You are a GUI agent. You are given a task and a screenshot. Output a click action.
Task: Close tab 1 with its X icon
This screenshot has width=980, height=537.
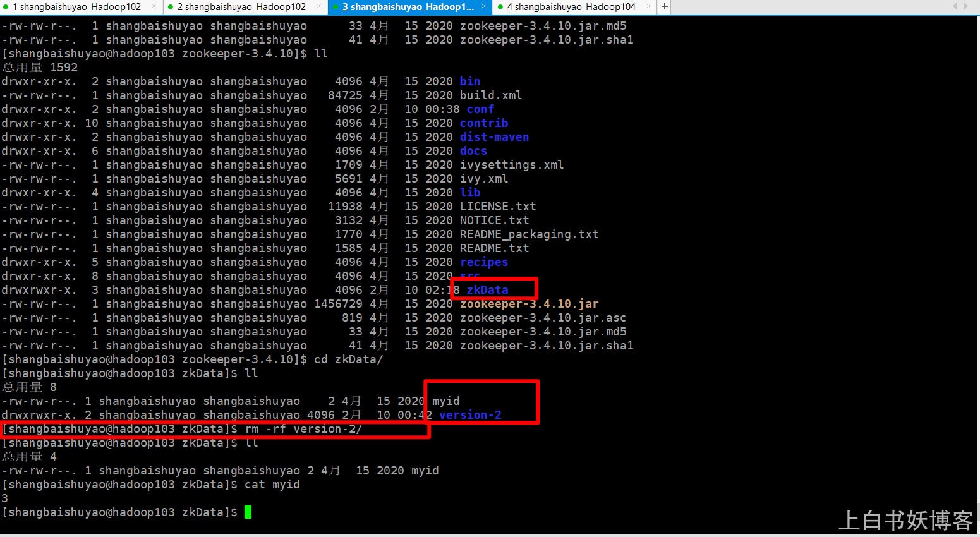pos(154,7)
